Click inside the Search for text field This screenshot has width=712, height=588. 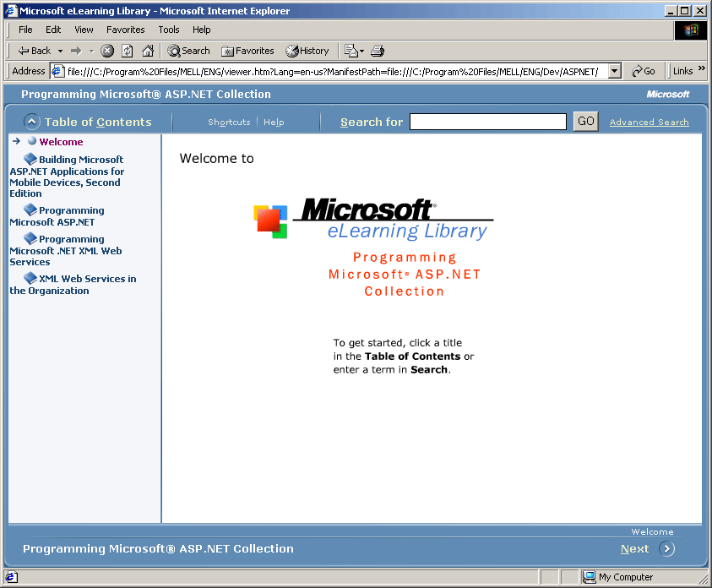[488, 121]
